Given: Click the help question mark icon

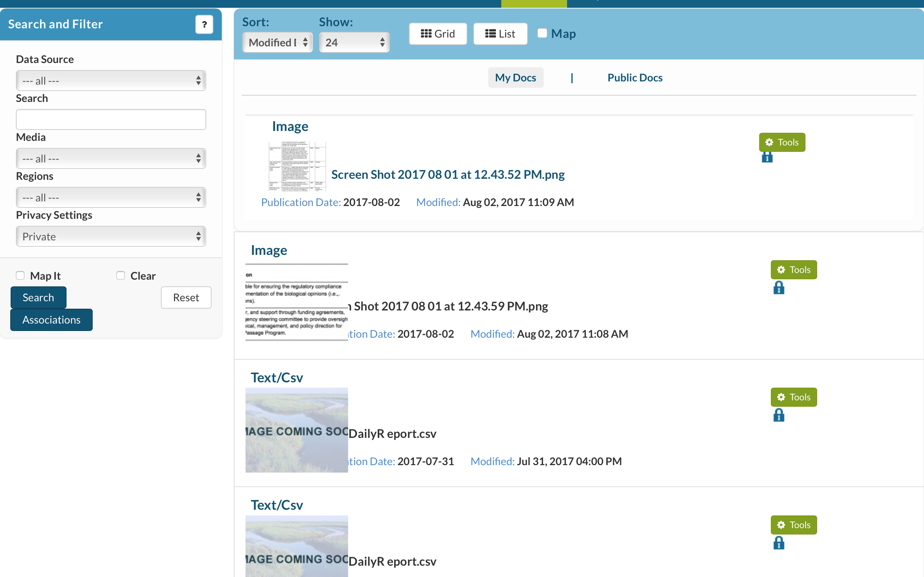Looking at the screenshot, I should [204, 24].
